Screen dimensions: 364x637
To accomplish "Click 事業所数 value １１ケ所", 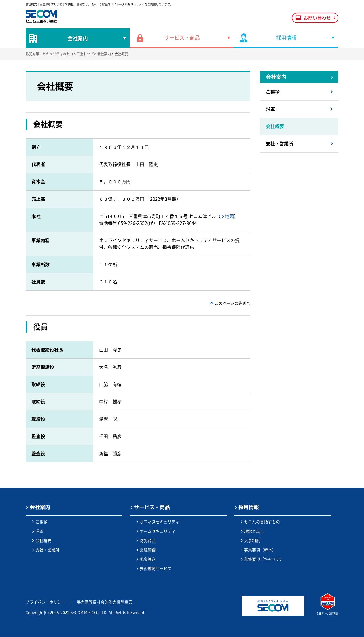I will tap(108, 264).
